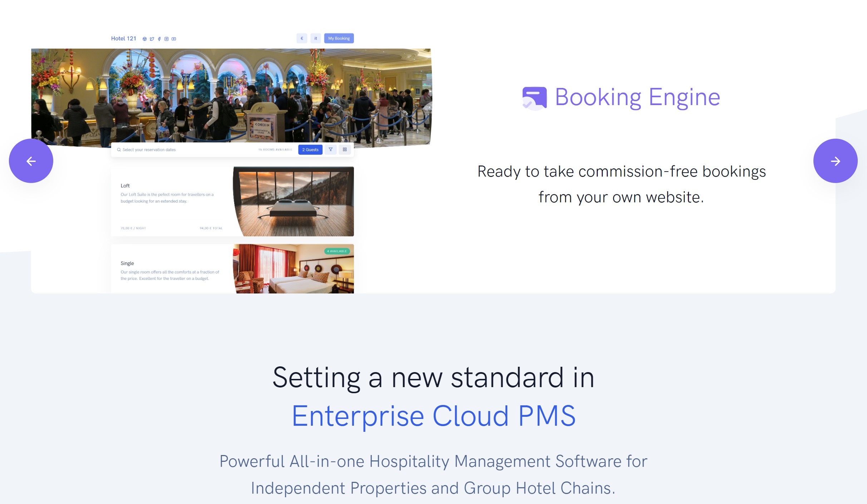
Task: Click the My Booking button
Action: [339, 38]
